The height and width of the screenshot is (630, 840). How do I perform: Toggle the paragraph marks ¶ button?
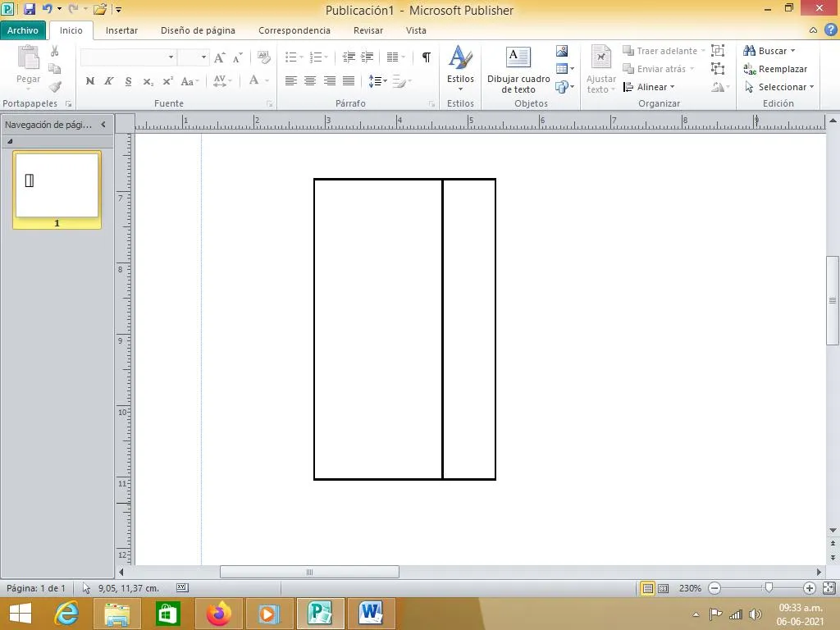[x=426, y=57]
